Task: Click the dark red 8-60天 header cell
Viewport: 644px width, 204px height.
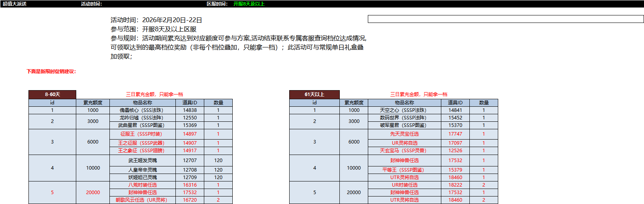Action: (x=52, y=94)
